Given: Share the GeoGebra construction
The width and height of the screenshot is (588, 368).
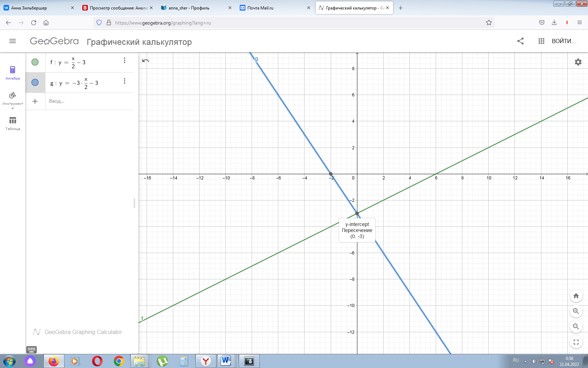Looking at the screenshot, I should click(520, 41).
